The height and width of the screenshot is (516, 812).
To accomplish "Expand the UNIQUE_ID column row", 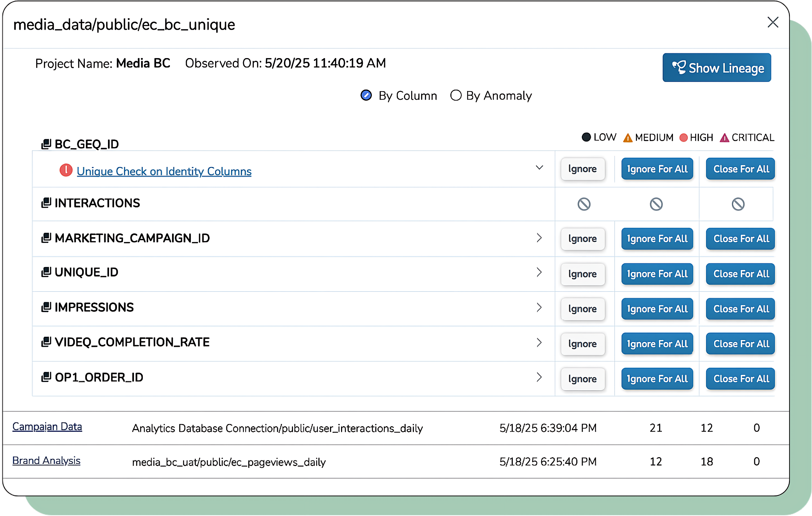I will (x=539, y=272).
